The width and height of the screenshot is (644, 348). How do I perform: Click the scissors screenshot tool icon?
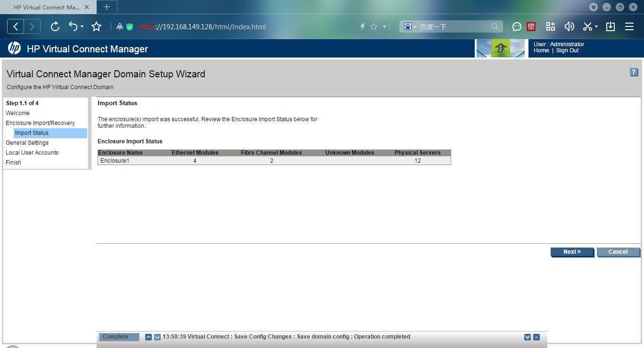587,27
